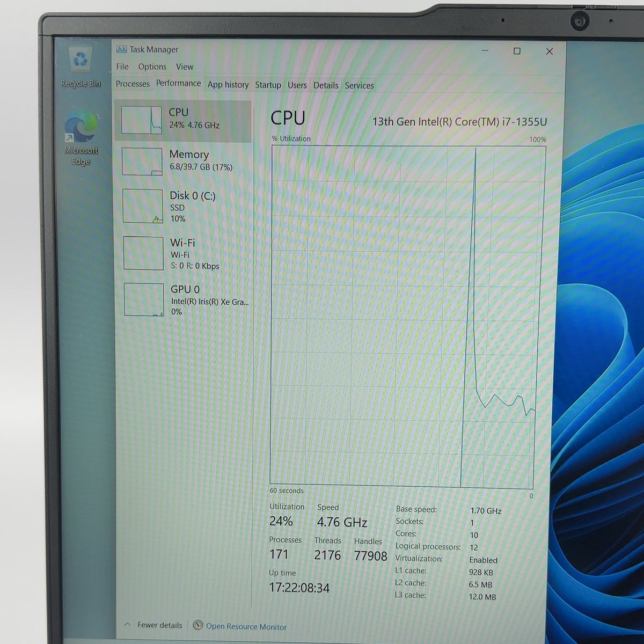This screenshot has height=644, width=644.
Task: Click the 'Intel(R) Iris(R) Xe Gra...' GPU text
Action: [x=209, y=302]
